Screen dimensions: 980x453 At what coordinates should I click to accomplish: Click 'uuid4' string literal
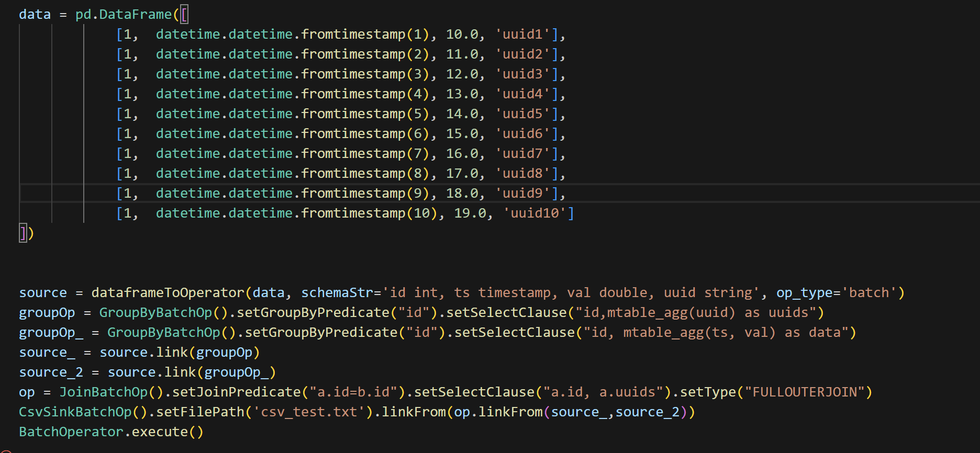(522, 94)
